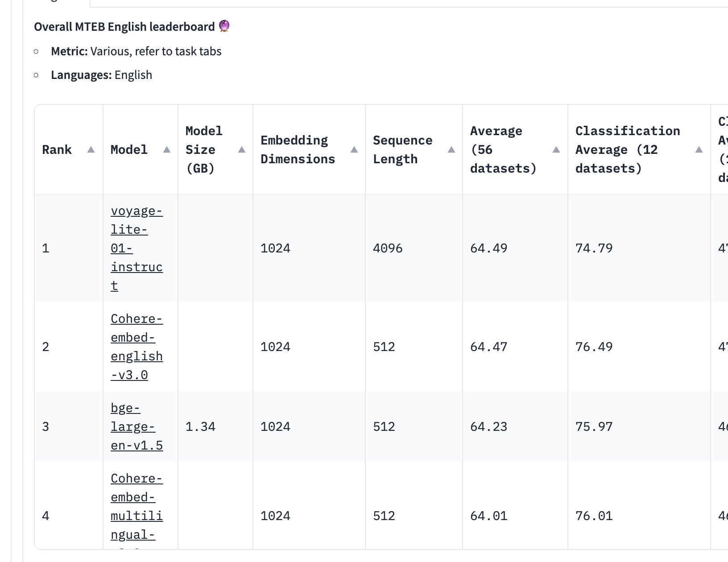The height and width of the screenshot is (562, 728).
Task: Click the Rank column header text
Action: tap(57, 150)
